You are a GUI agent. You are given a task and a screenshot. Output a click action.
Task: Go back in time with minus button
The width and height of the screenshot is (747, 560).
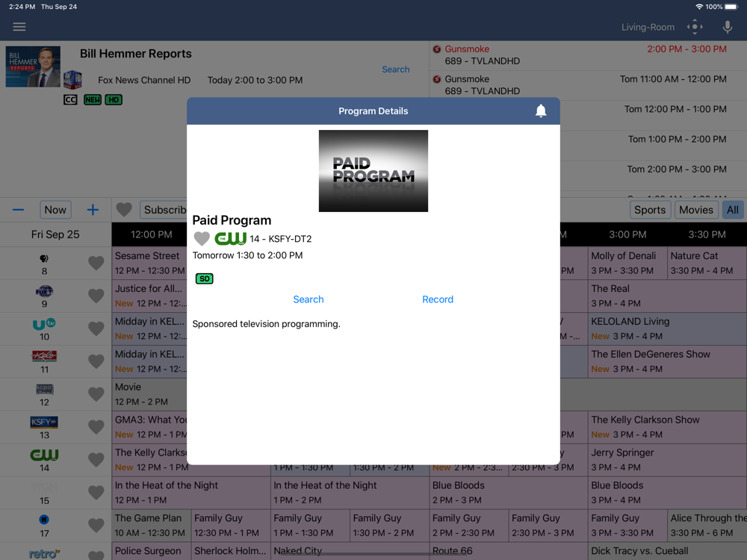[18, 210]
